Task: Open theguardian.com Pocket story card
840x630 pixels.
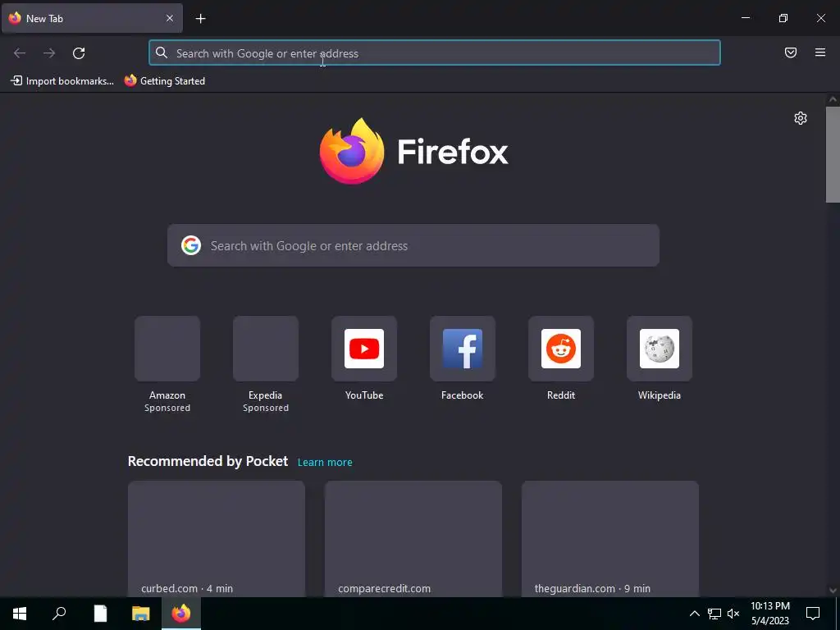Action: [x=610, y=539]
